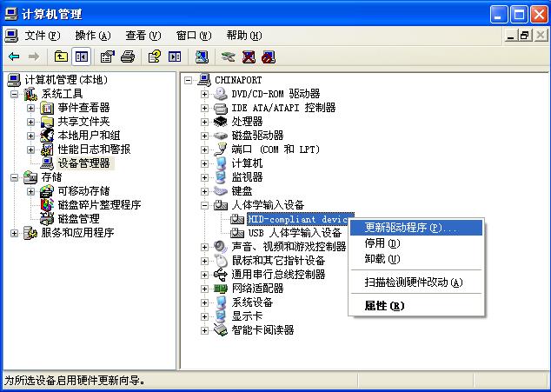551x392 pixels.
Task: Click the 鼠标和其它指针设备 mouse icon
Action: tap(221, 261)
